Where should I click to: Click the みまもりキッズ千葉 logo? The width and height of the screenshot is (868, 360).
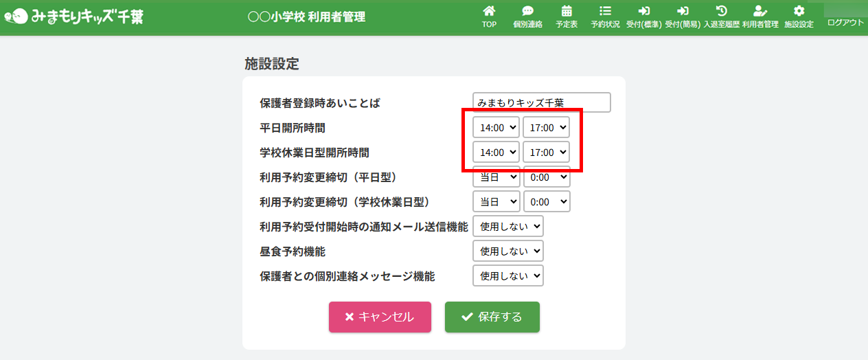tap(74, 16)
